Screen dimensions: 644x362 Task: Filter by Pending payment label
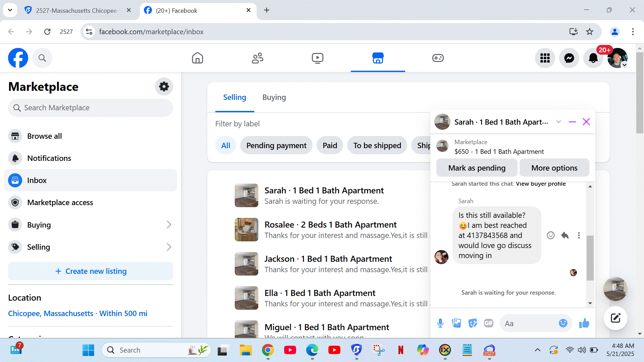click(276, 145)
